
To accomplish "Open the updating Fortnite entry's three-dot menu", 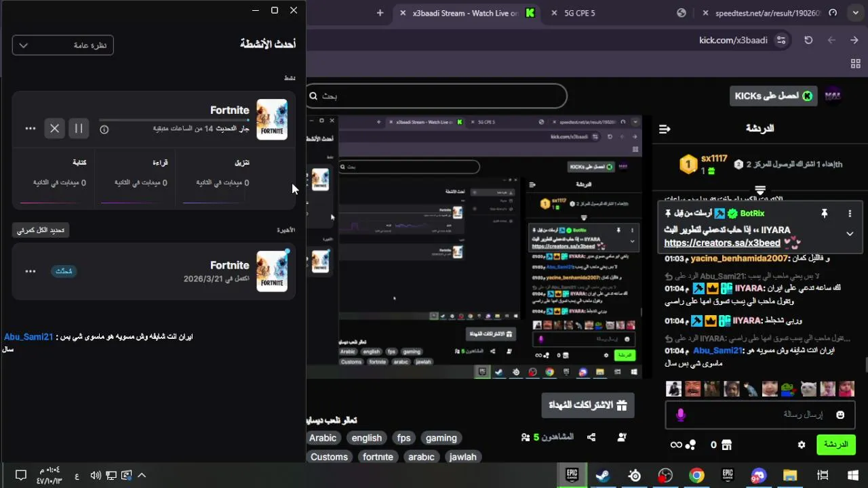I will tap(31, 128).
